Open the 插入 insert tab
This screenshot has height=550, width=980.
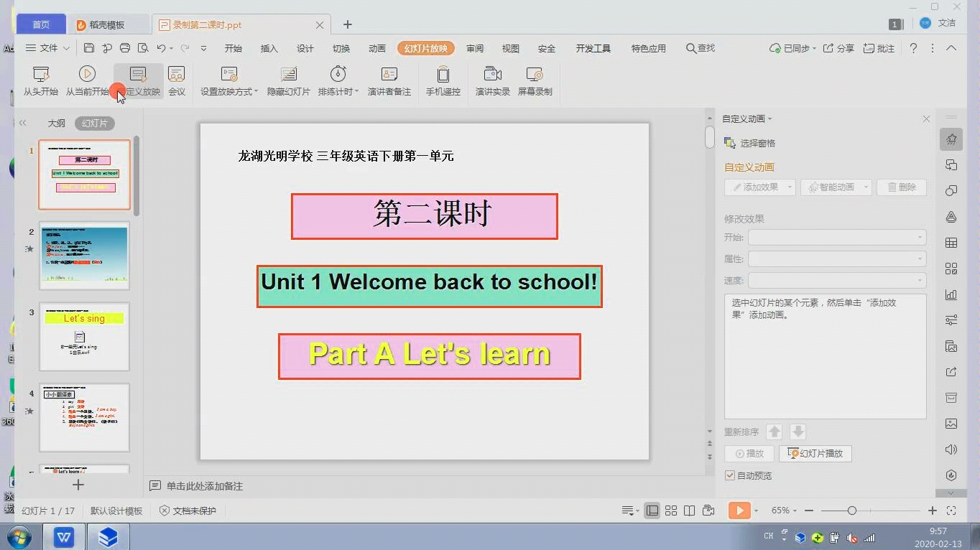pyautogui.click(x=269, y=48)
